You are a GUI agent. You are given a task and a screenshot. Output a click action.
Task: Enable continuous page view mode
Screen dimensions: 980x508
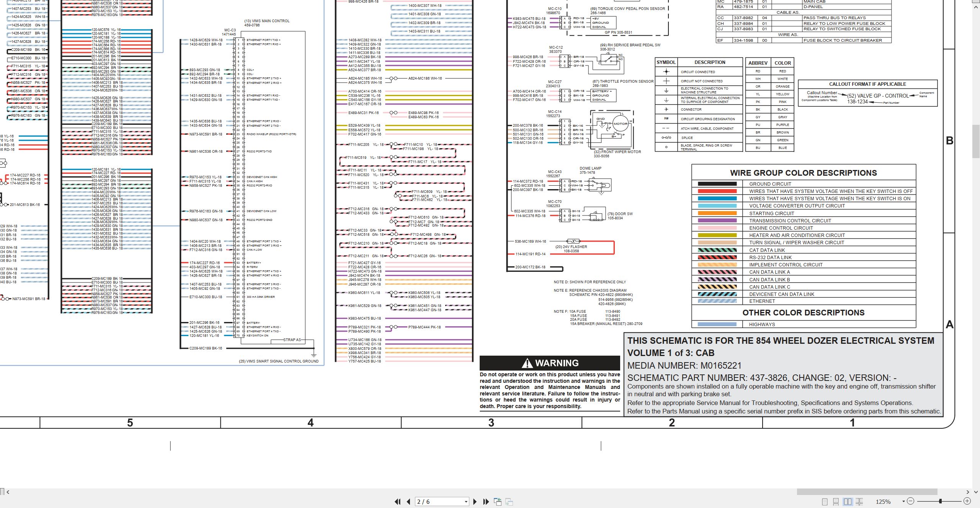click(x=836, y=501)
